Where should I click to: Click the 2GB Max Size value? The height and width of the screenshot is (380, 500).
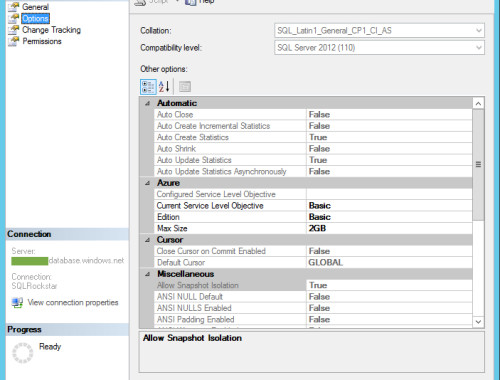pyautogui.click(x=317, y=228)
